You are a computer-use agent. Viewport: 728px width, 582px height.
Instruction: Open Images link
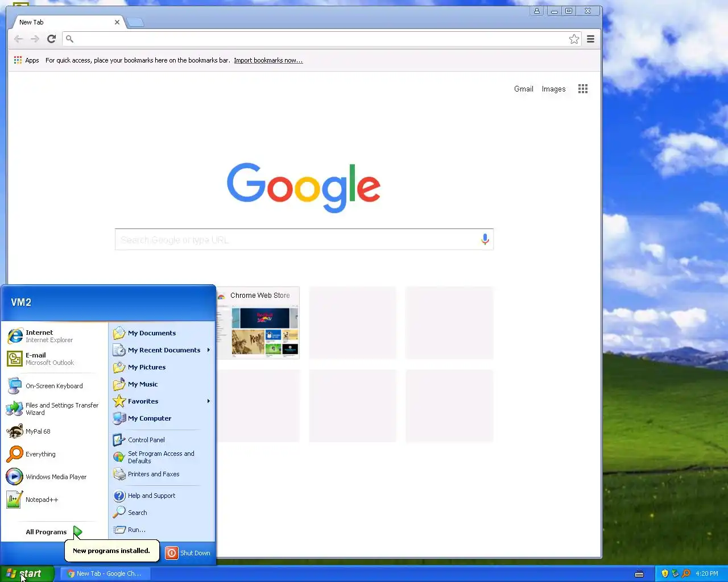[x=553, y=89]
